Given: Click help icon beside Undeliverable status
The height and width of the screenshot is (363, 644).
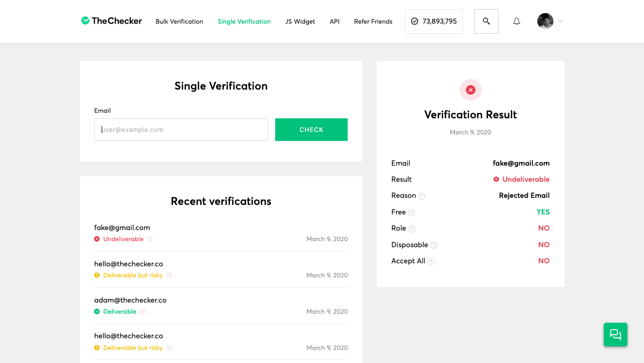Looking at the screenshot, I should click(x=150, y=239).
